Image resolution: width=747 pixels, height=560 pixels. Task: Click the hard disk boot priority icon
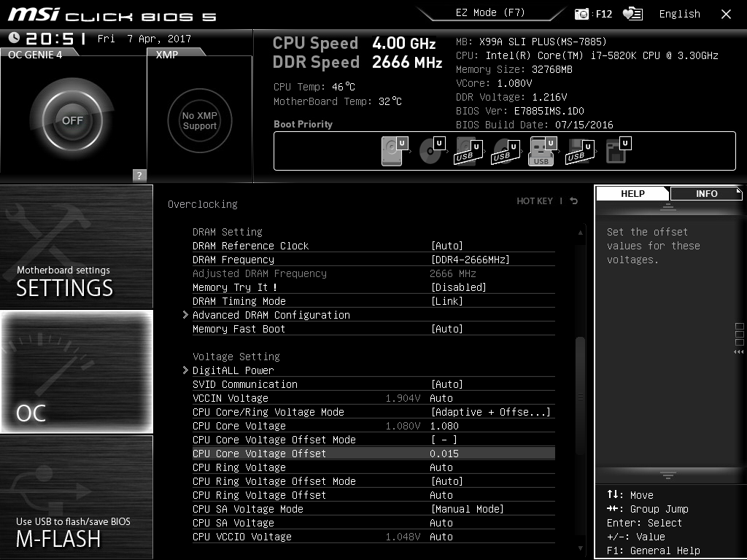(395, 151)
